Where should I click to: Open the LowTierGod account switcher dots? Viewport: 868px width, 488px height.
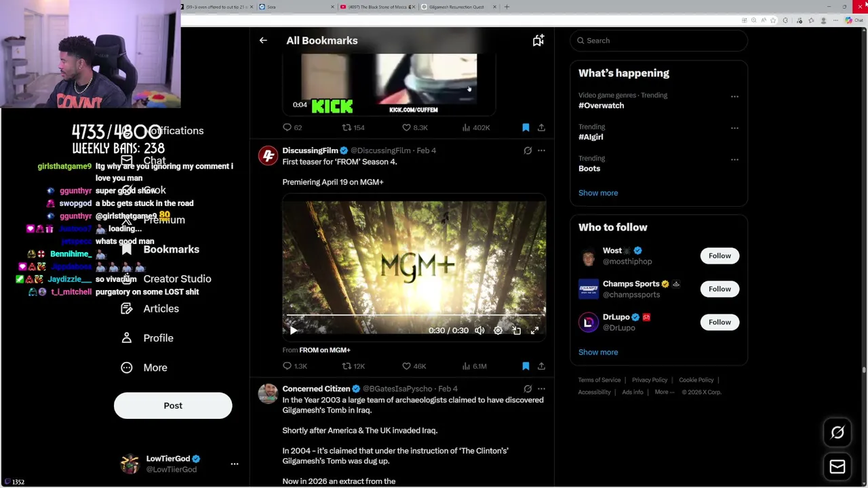click(x=235, y=464)
